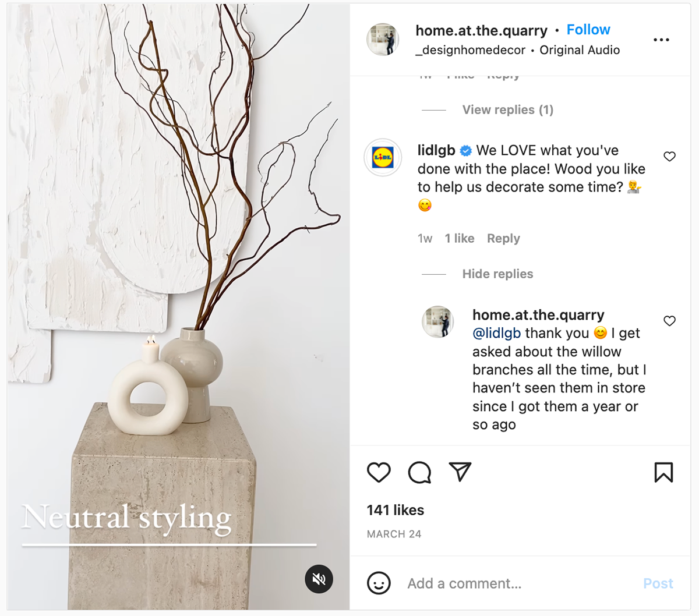Open the three-dot more options menu

pos(661,40)
